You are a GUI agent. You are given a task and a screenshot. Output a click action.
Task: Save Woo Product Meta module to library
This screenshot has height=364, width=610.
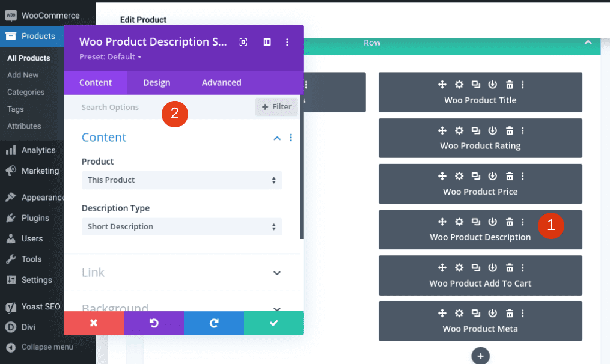[x=493, y=313]
